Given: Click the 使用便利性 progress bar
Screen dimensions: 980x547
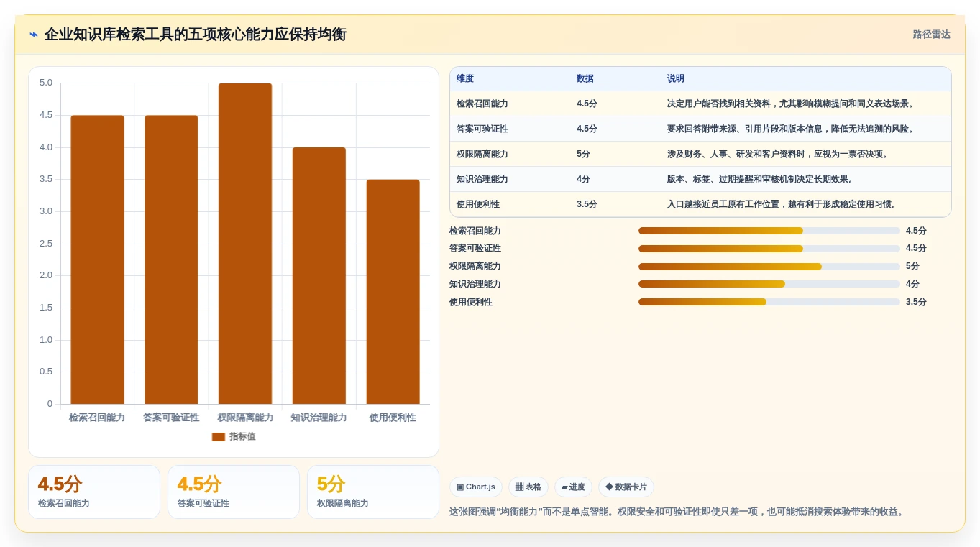Looking at the screenshot, I should tap(769, 302).
